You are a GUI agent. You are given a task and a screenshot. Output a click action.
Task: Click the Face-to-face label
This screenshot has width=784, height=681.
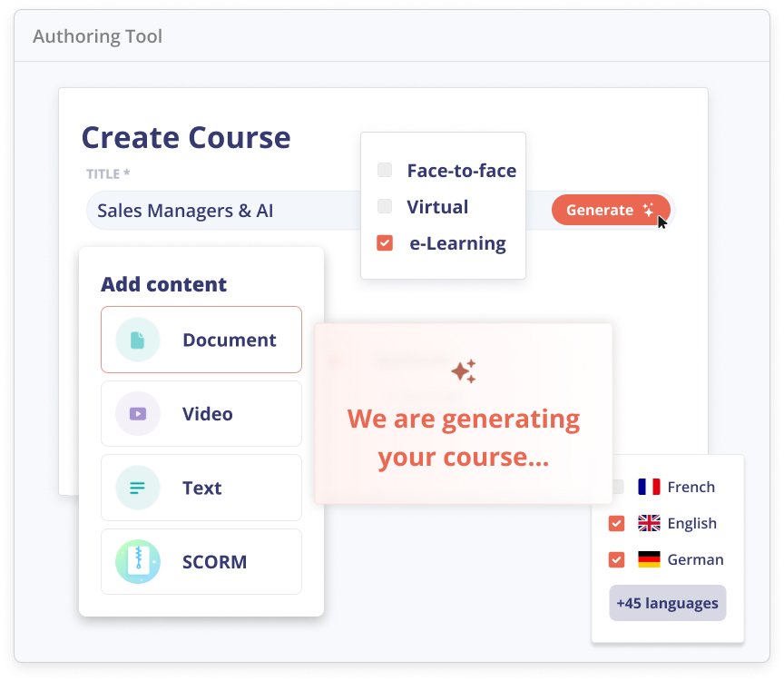462,171
